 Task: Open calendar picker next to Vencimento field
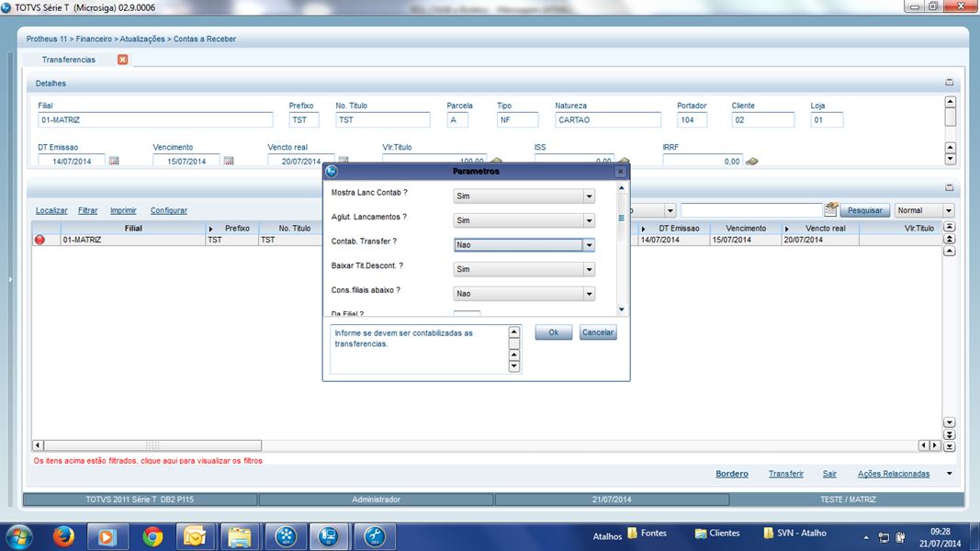tap(229, 162)
